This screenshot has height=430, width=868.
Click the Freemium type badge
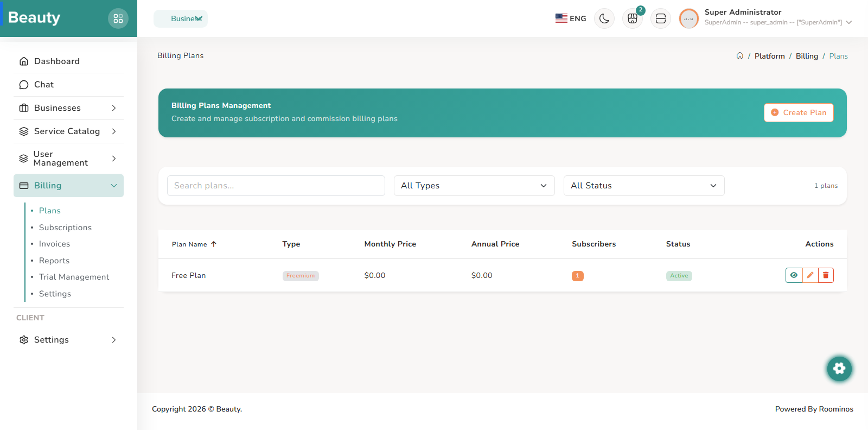tap(301, 276)
